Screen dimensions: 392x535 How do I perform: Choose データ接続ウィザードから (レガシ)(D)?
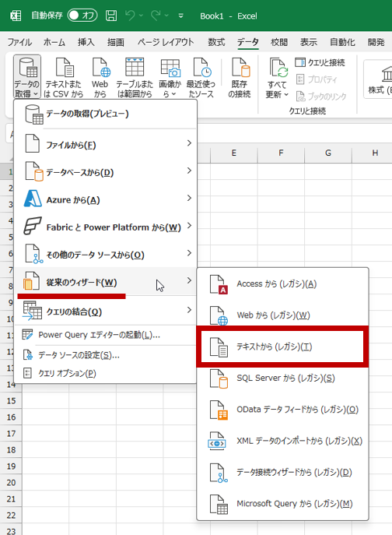tap(282, 472)
